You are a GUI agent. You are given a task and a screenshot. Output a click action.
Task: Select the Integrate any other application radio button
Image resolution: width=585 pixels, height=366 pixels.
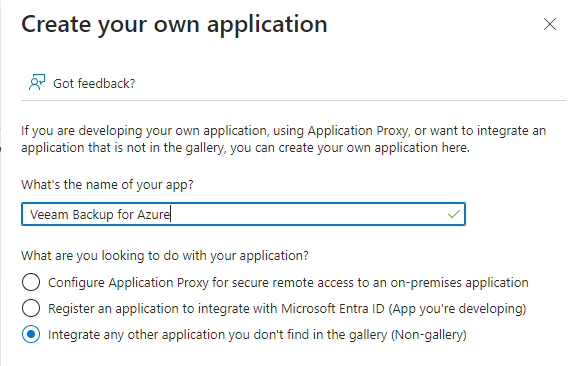[31, 334]
